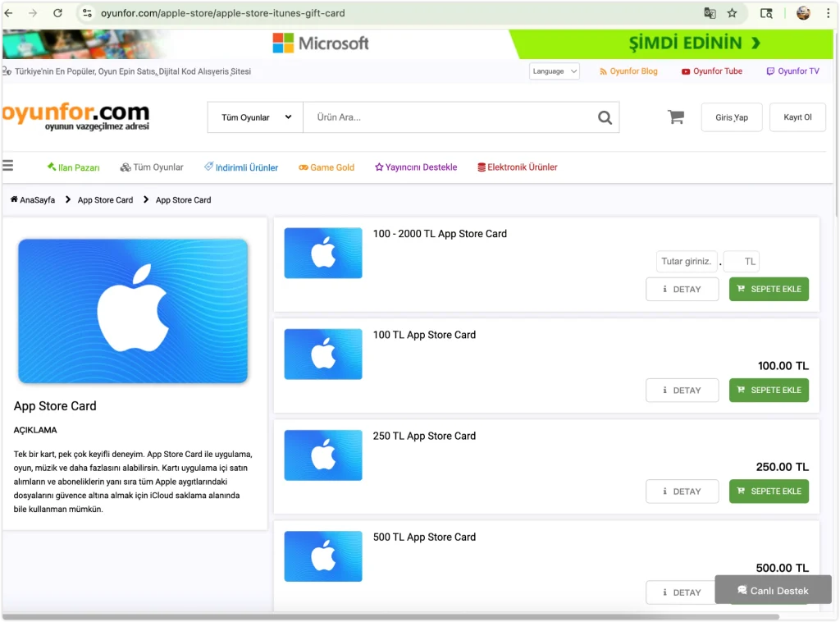Click the Microsoft banner logo
The width and height of the screenshot is (840, 622).
coord(321,43)
